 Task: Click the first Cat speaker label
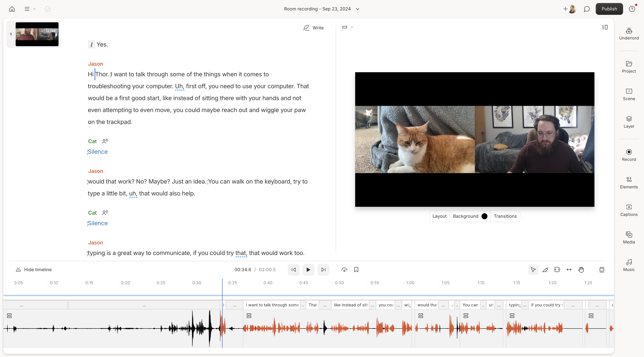[x=92, y=141]
